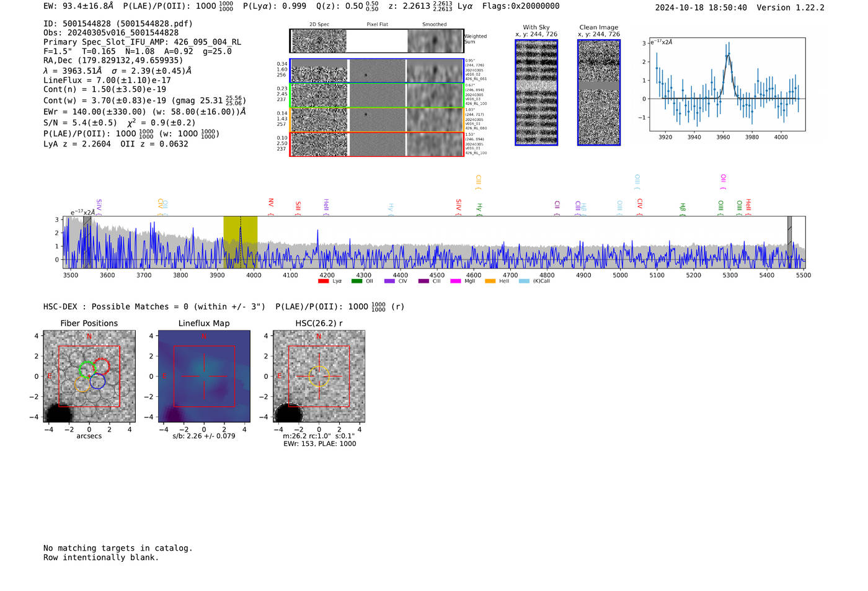Open the With Sky cutout image
Image resolution: width=868 pixels, height=591 pixels.
pos(536,92)
